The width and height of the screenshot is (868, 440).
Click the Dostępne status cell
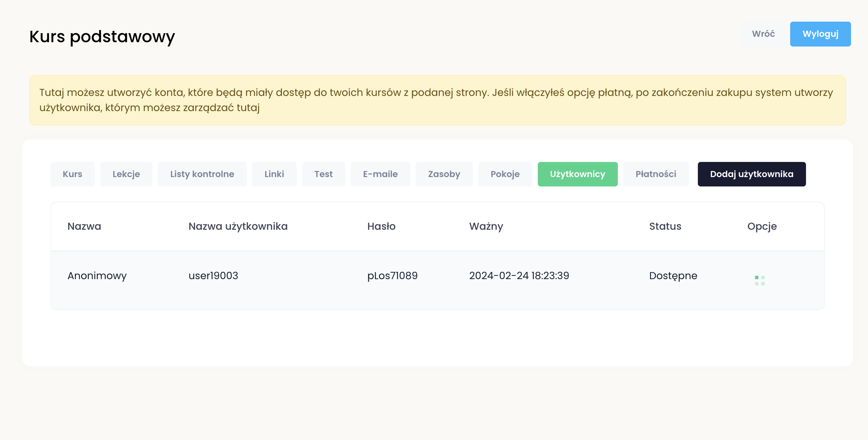(x=673, y=276)
